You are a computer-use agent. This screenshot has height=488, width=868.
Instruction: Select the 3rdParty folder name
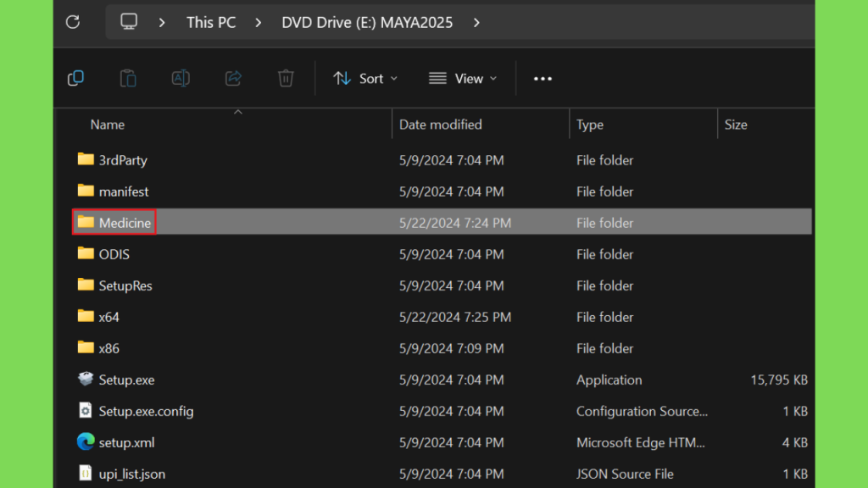[123, 160]
